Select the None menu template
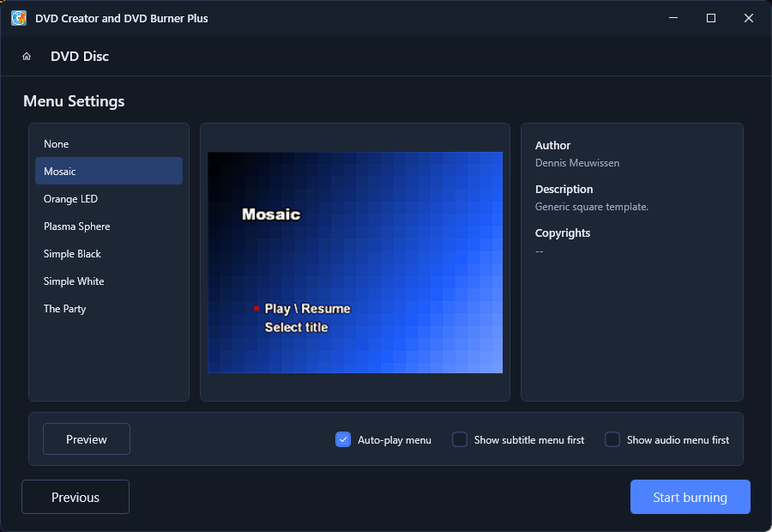This screenshot has height=532, width=772. point(109,144)
